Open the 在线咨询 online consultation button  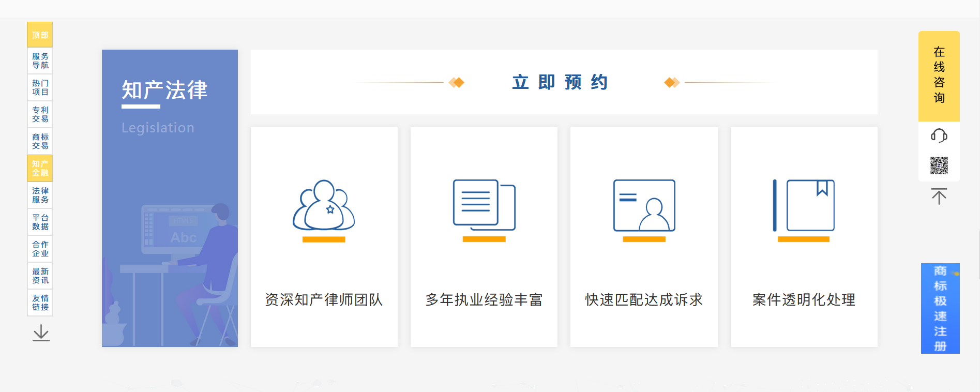tap(939, 76)
